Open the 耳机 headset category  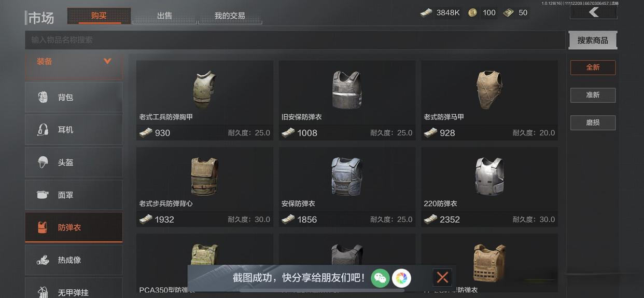pyautogui.click(x=74, y=130)
